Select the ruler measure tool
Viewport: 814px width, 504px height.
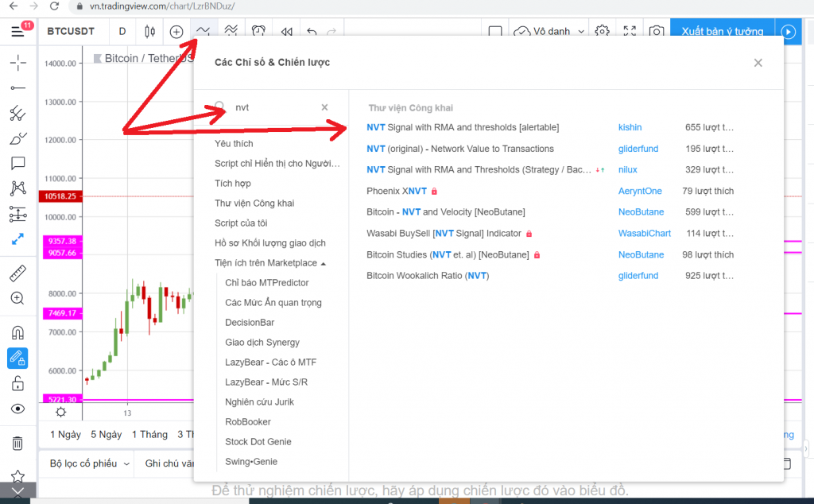coord(17,273)
